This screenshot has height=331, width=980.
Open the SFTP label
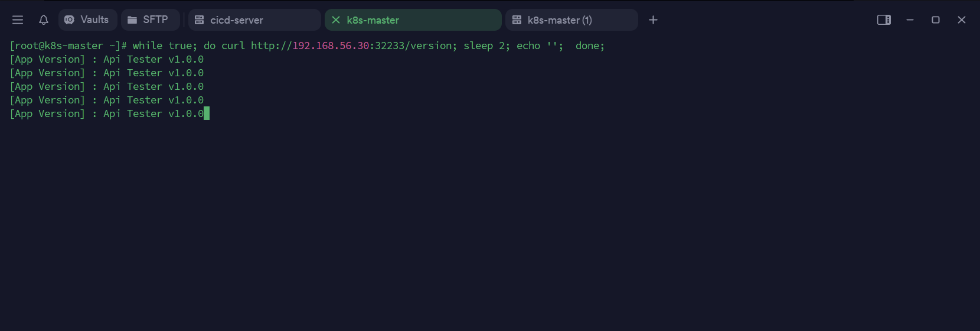pos(155,20)
